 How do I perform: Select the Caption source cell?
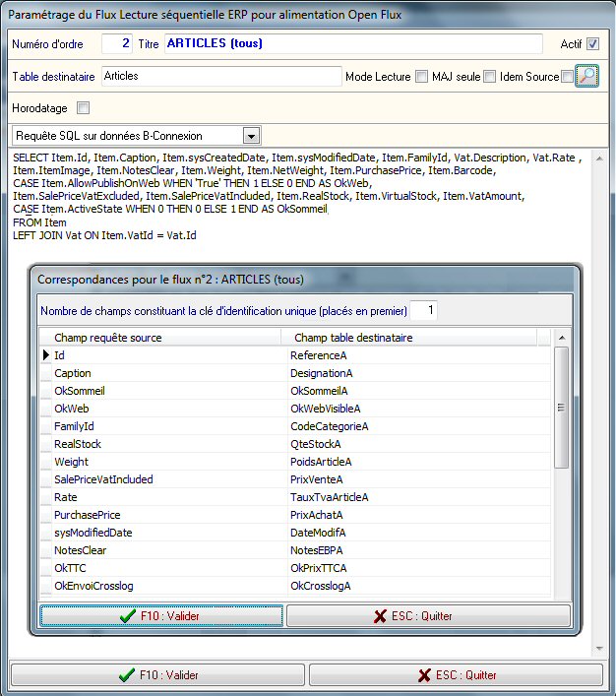tap(169, 373)
